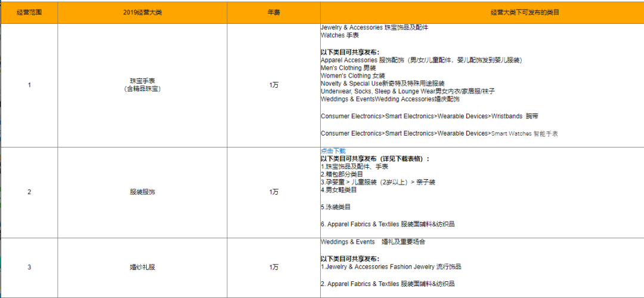Click the 服装服饰 category cell

coord(142,192)
